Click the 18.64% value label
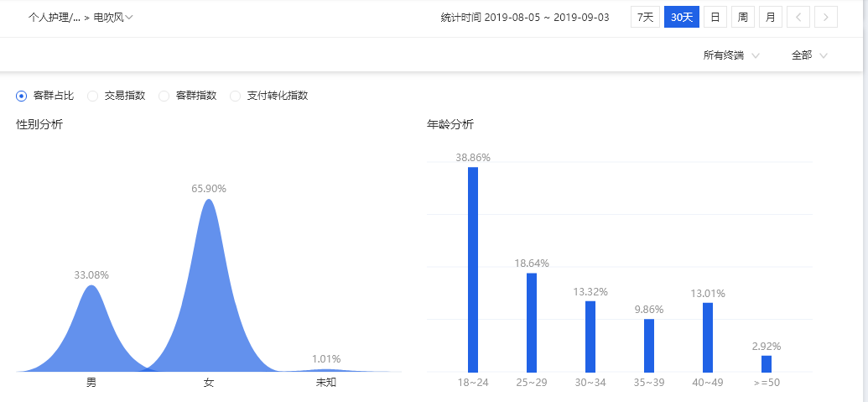 tap(532, 264)
